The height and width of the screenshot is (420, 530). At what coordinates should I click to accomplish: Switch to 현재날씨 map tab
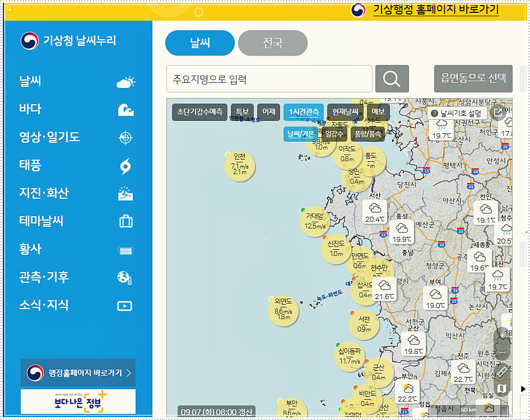click(x=345, y=112)
